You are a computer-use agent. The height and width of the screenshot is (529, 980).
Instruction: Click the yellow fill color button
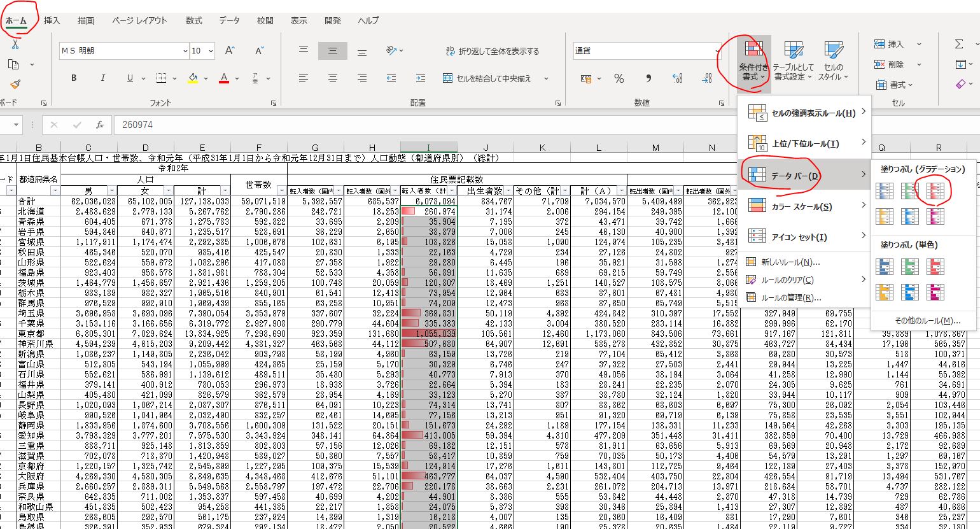point(193,78)
